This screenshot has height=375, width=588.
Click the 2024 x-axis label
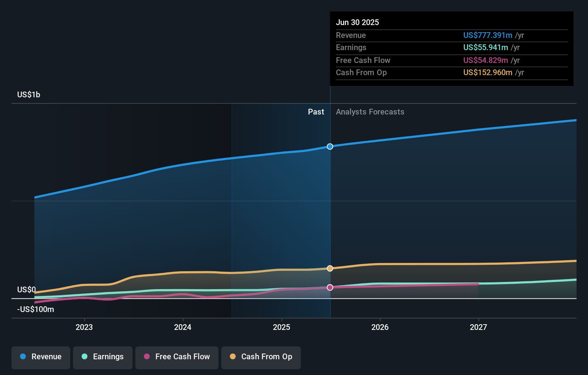click(x=183, y=327)
